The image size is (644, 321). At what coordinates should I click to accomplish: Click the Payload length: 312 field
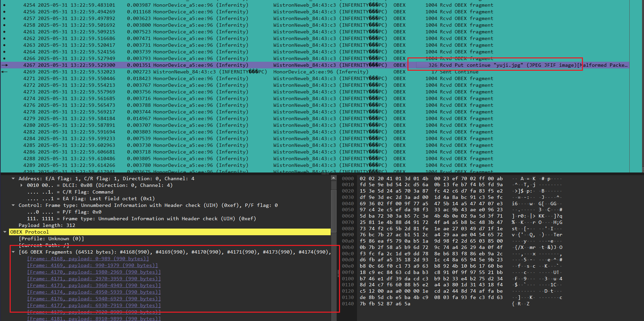[47, 225]
